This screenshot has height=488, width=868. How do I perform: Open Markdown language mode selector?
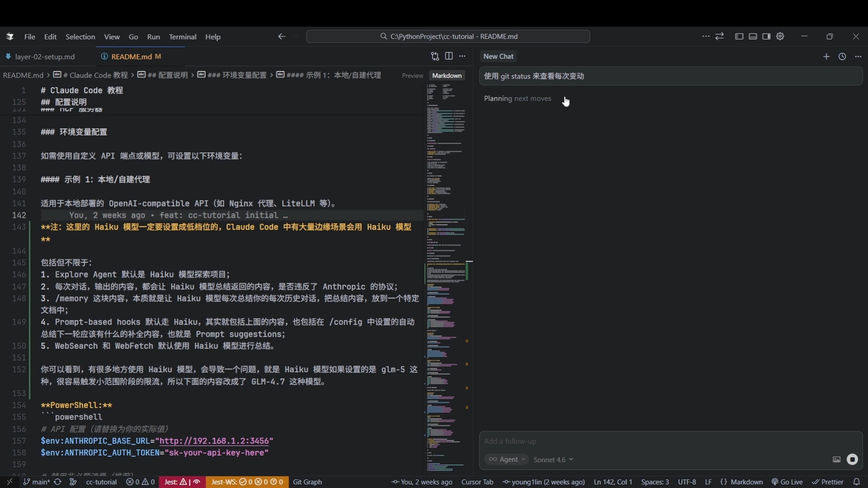coord(746,482)
